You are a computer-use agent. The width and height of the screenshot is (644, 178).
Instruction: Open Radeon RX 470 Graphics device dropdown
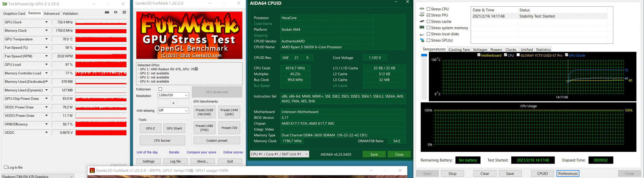click(38, 176)
